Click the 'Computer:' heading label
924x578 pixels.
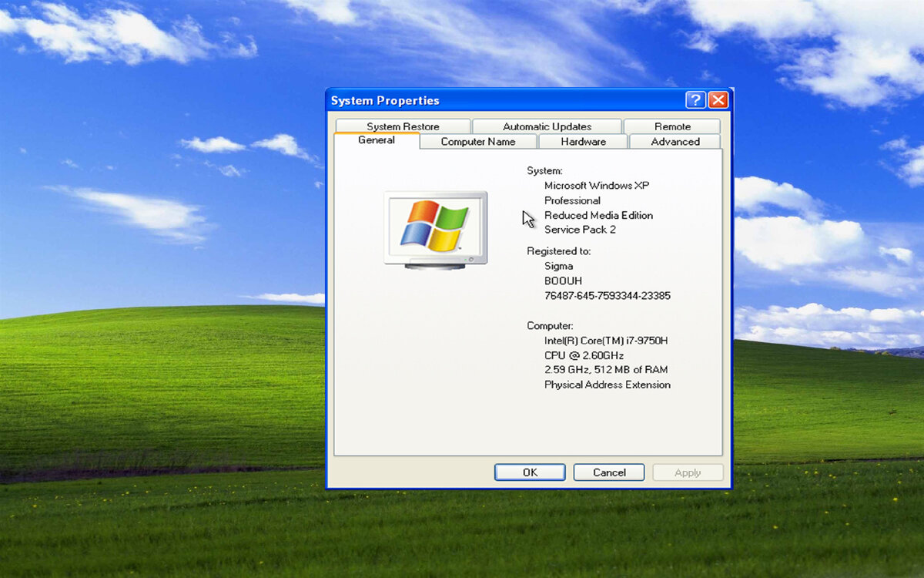tap(550, 326)
